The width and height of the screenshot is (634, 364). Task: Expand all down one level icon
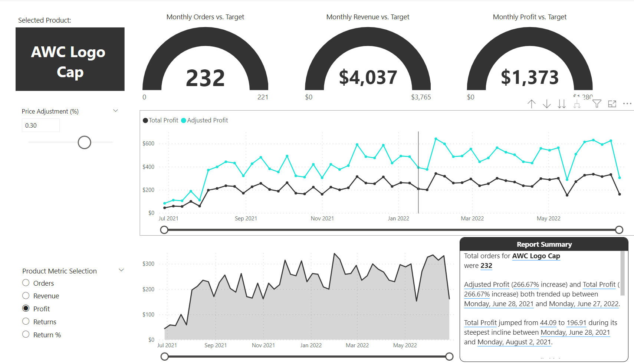click(577, 104)
